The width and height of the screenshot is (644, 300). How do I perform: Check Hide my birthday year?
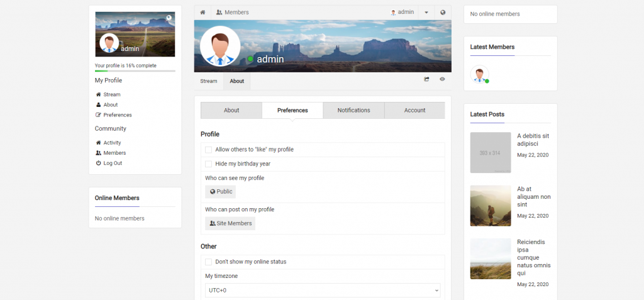pyautogui.click(x=209, y=164)
